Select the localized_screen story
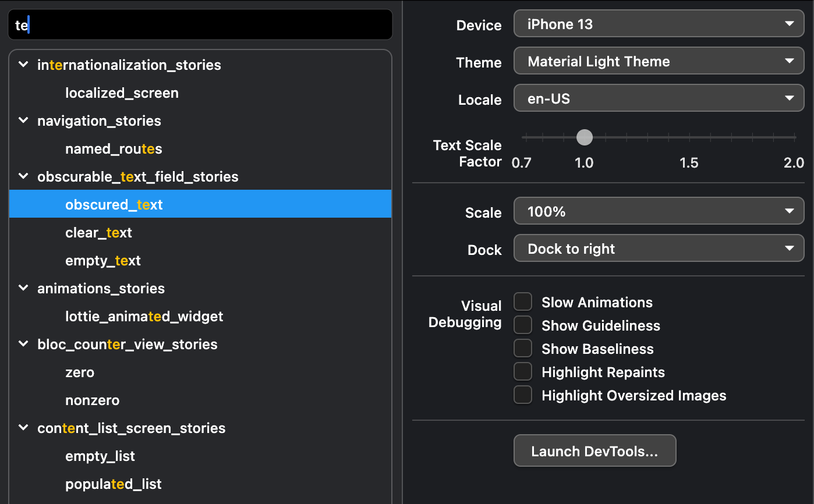This screenshot has width=814, height=504. [x=122, y=93]
